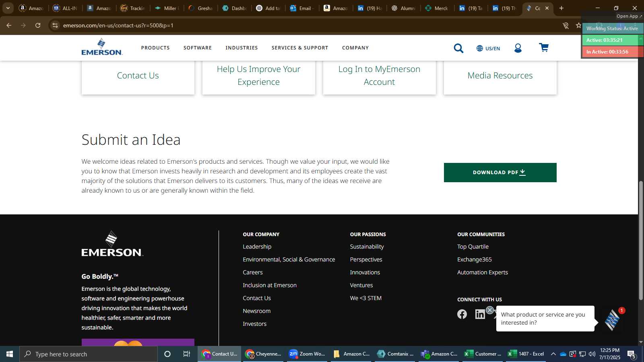This screenshot has height=362, width=644.
Task: Click the Emerson logo in header
Action: [102, 47]
